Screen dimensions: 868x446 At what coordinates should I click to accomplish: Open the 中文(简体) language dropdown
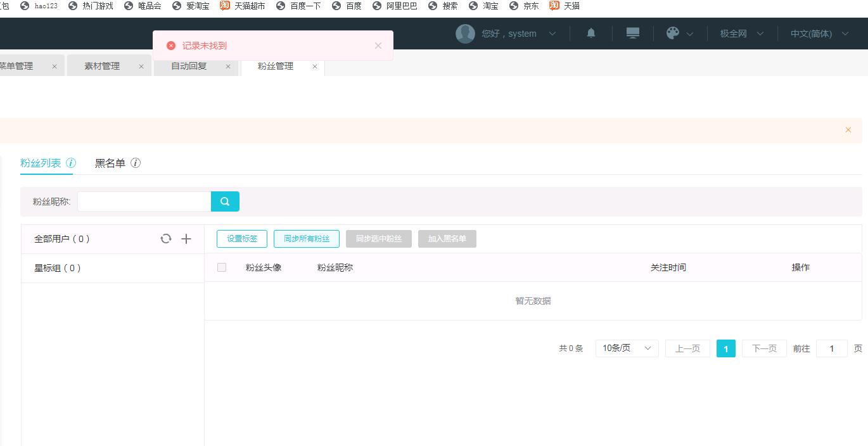819,34
